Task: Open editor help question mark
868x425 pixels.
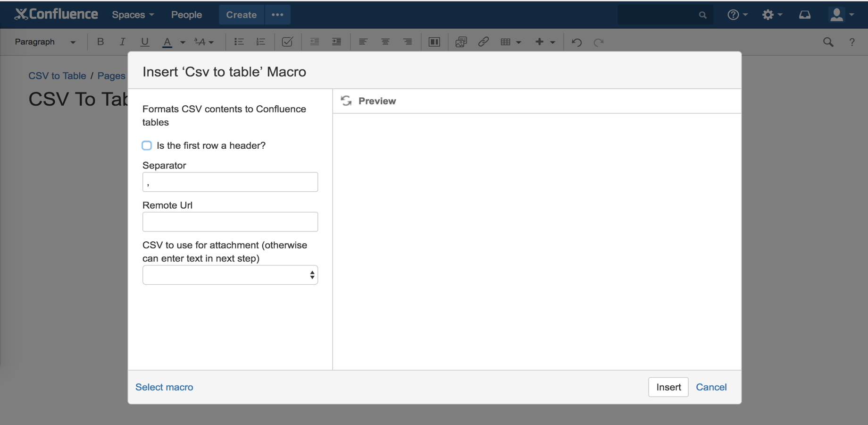Action: 852,42
